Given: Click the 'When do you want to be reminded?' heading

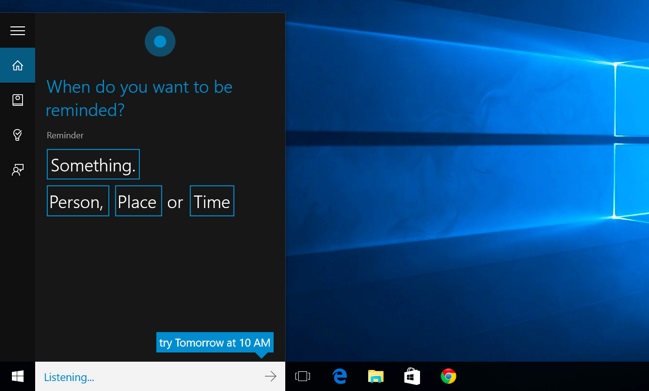Looking at the screenshot, I should (x=139, y=98).
